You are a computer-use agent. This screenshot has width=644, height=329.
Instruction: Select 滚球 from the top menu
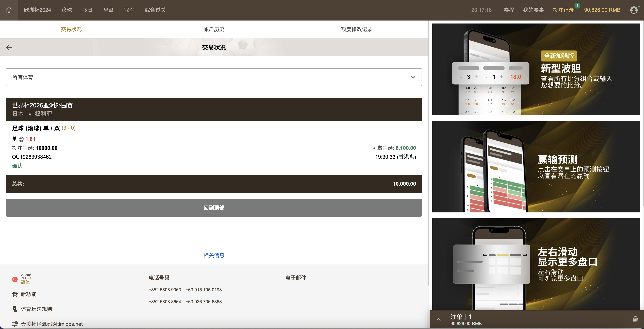pos(67,10)
